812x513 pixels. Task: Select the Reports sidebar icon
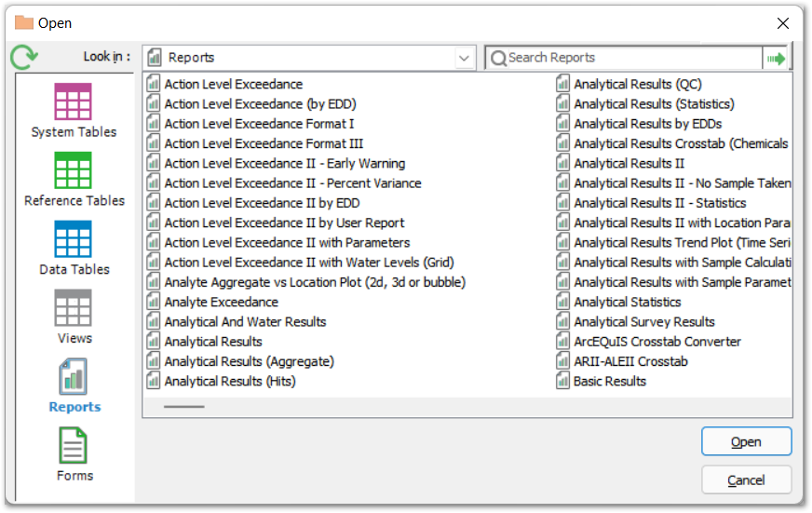(74, 377)
